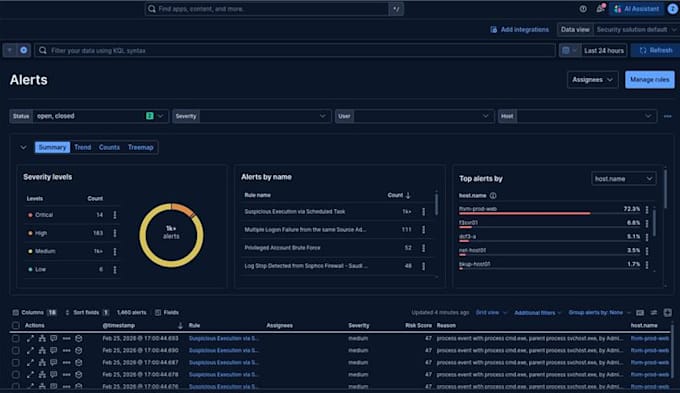The height and width of the screenshot is (393, 680).
Task: Open options for Multiple Logon Failure rule row
Action: click(x=423, y=229)
